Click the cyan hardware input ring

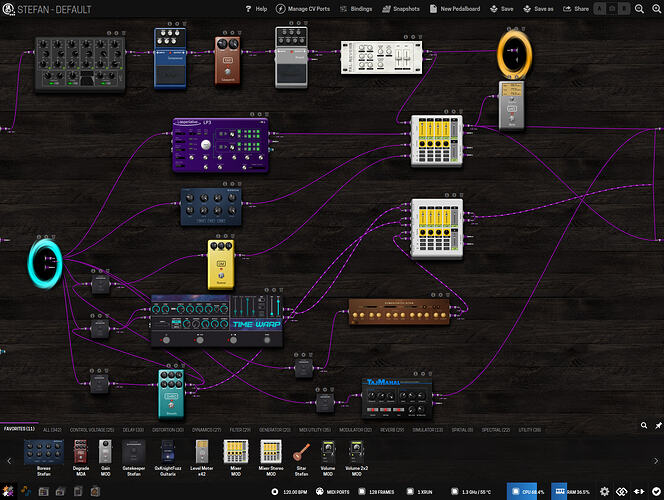(45, 263)
